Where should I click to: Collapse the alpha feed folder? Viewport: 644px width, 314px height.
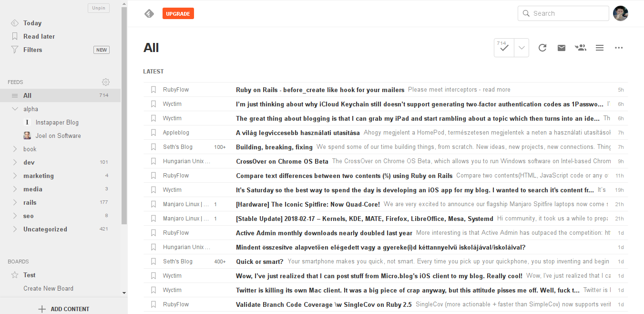(x=14, y=109)
